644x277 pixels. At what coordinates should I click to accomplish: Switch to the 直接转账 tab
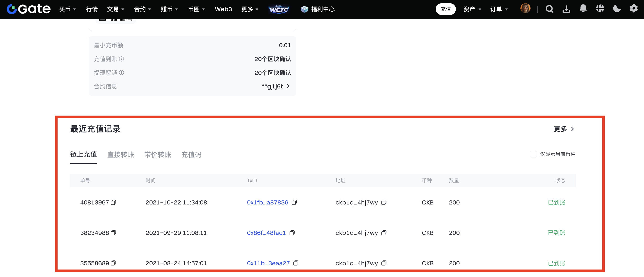tap(121, 154)
